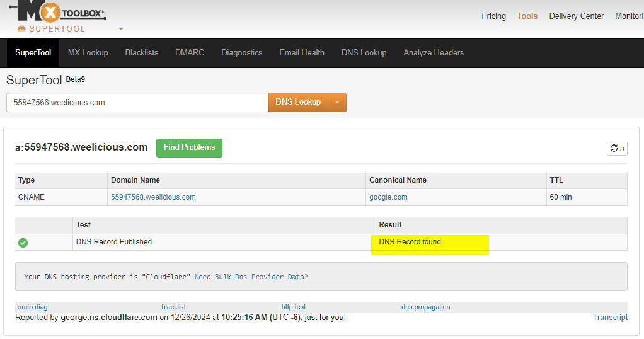
Task: Click Need Bulk Dns Provider Data link
Action: (x=251, y=277)
